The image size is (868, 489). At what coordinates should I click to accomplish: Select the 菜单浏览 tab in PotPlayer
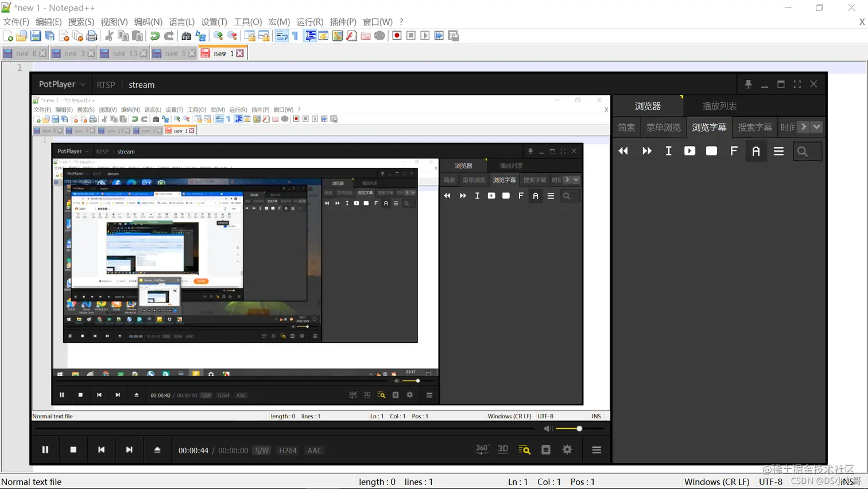663,128
